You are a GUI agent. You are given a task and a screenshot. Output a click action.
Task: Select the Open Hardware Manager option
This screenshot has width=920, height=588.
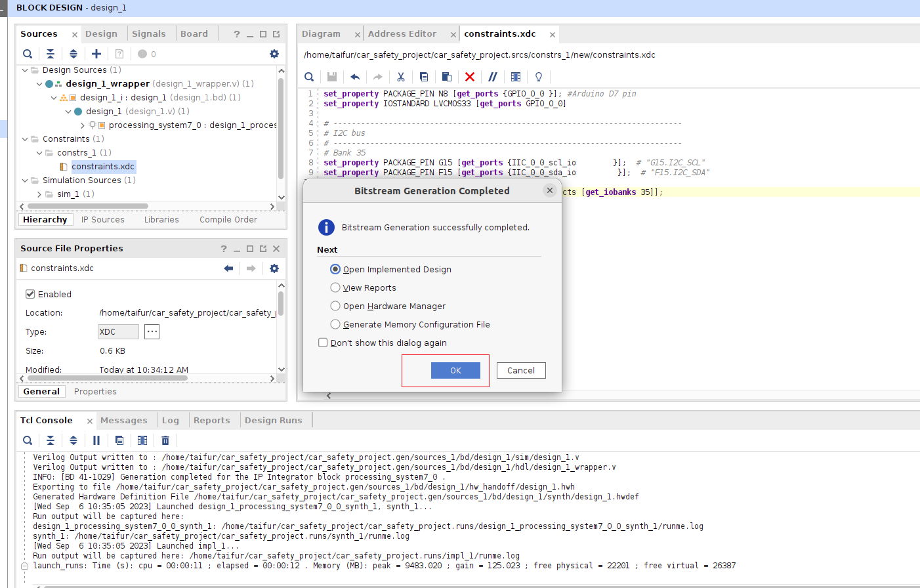point(388,306)
